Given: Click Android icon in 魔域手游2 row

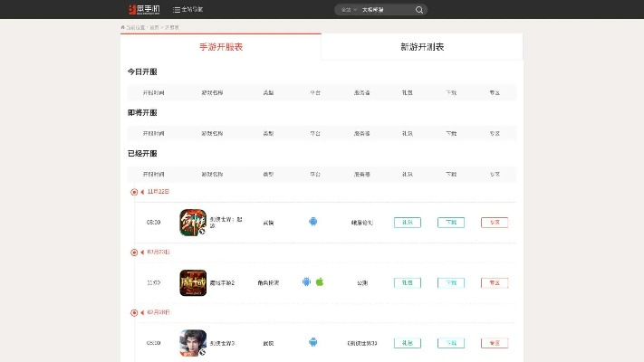Looking at the screenshot, I should point(306,282).
